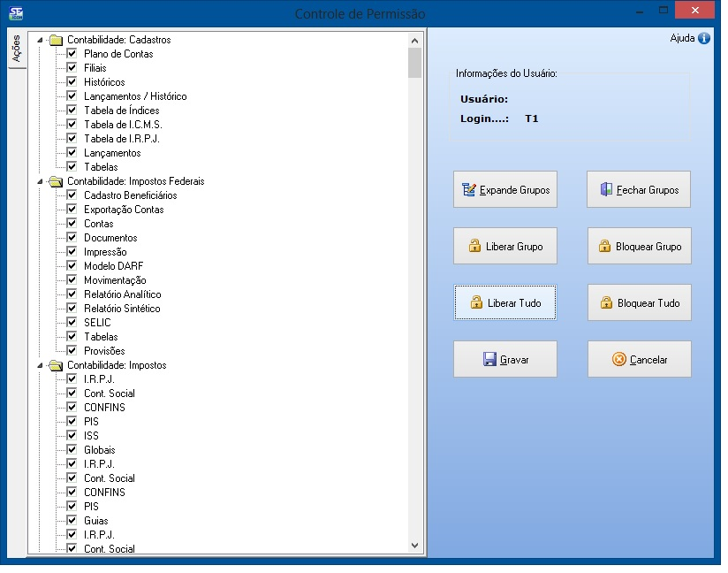Open the Ações vertical side tab
The height and width of the screenshot is (573, 728).
click(15, 50)
